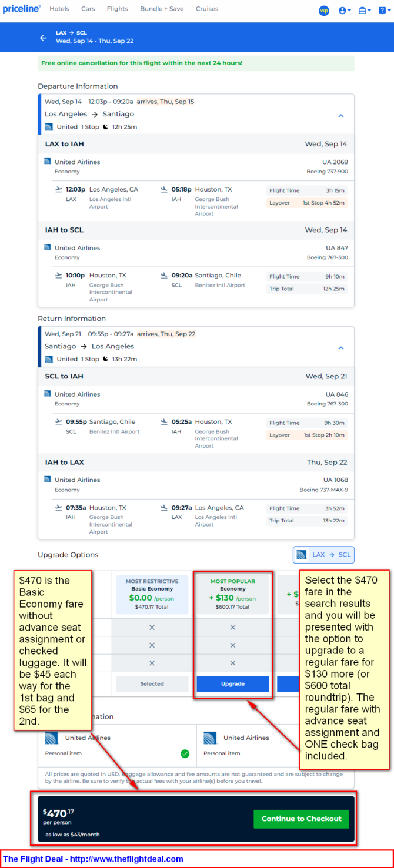Click the overnight moon icon on departure flight
This screenshot has width=394, height=868.
point(105,127)
